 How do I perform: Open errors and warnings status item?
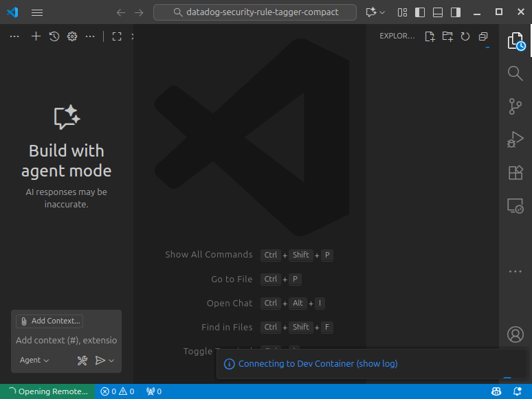click(118, 391)
